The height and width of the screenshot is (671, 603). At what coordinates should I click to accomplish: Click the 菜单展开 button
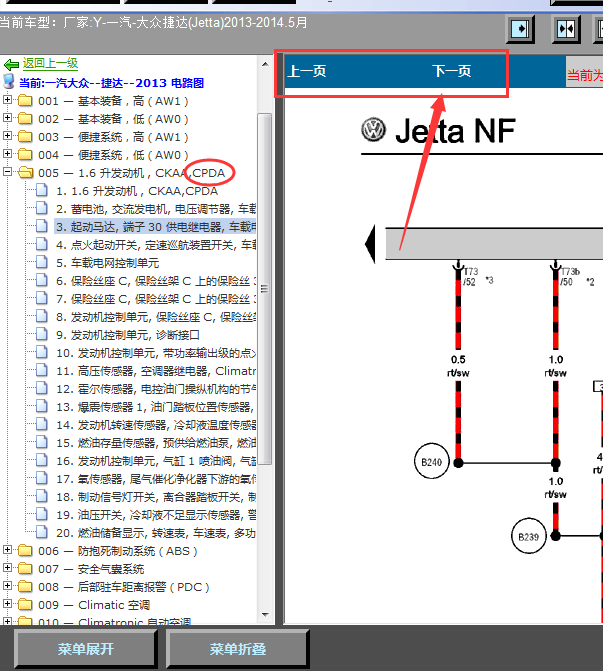(86, 649)
